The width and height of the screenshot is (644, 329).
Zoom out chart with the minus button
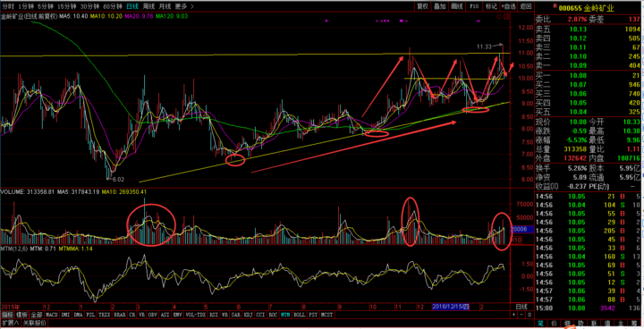click(521, 315)
